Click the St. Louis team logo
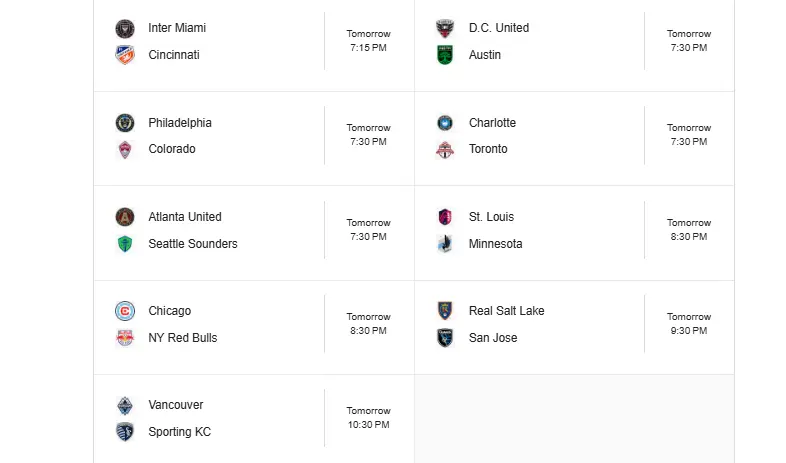The width and height of the screenshot is (786, 463). (x=445, y=217)
